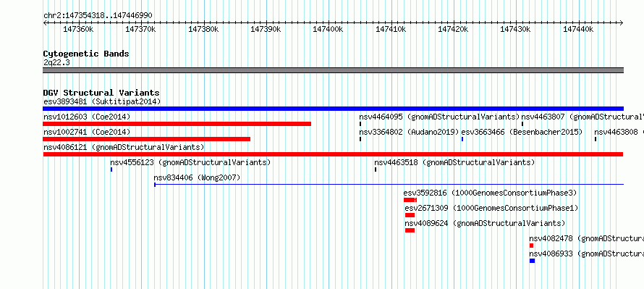The image size is (644, 289).
Task: Click the Cytogenetic Bands track title
Action: click(86, 54)
